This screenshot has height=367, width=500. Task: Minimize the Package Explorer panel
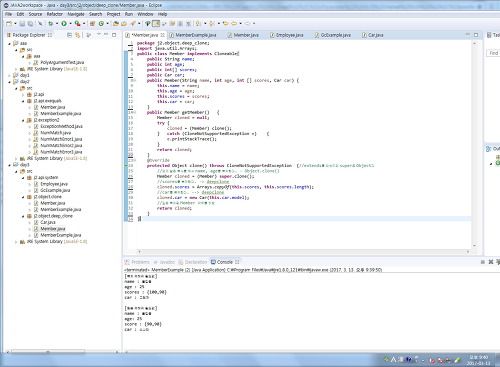[x=106, y=35]
